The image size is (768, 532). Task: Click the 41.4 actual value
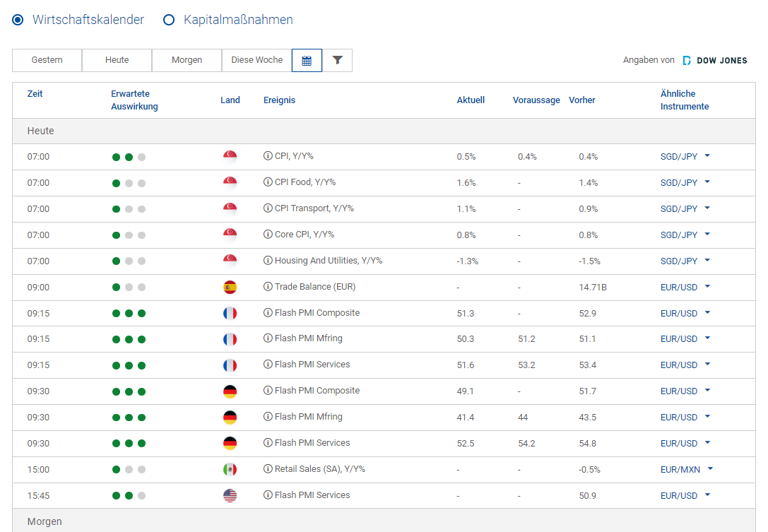(x=466, y=418)
